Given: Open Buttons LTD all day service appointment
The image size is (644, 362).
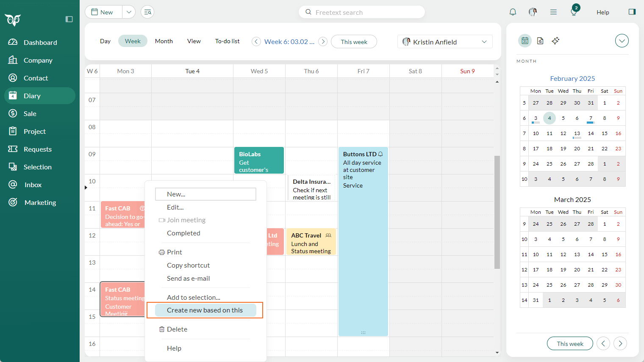Looking at the screenshot, I should [363, 241].
